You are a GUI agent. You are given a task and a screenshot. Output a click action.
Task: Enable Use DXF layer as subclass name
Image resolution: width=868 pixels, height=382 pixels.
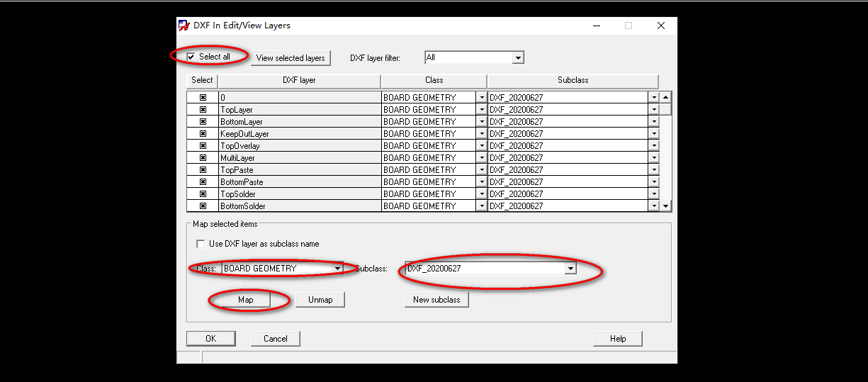click(x=201, y=244)
